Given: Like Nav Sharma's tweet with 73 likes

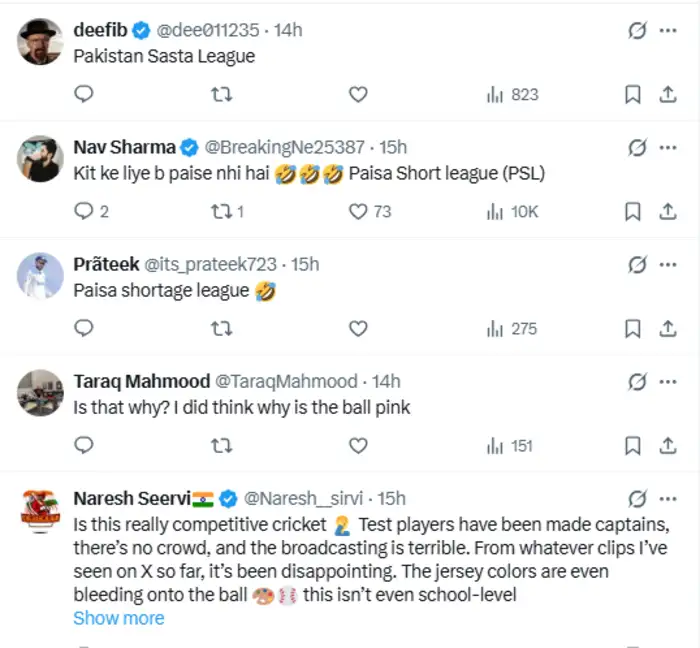Looking at the screenshot, I should point(357,211).
